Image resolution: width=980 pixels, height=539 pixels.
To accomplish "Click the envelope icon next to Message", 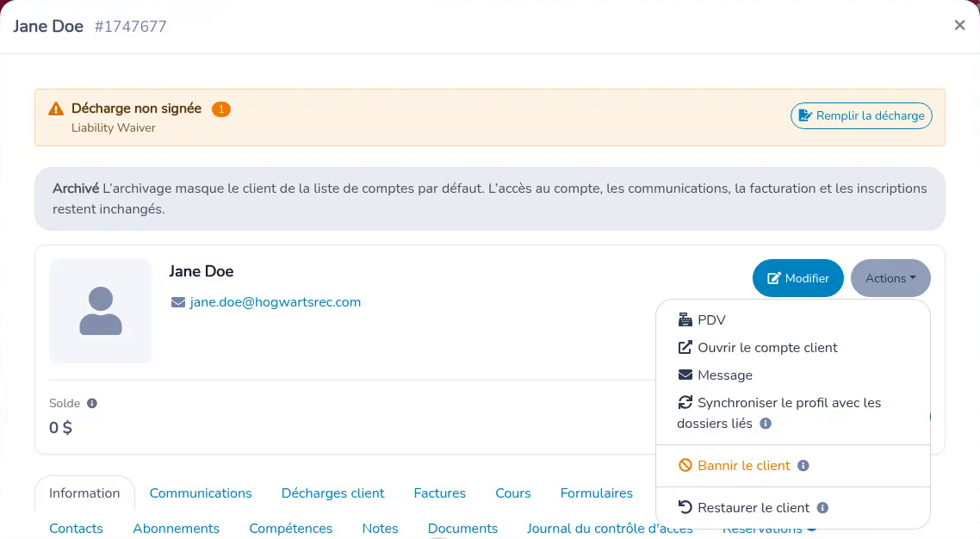I will click(685, 375).
